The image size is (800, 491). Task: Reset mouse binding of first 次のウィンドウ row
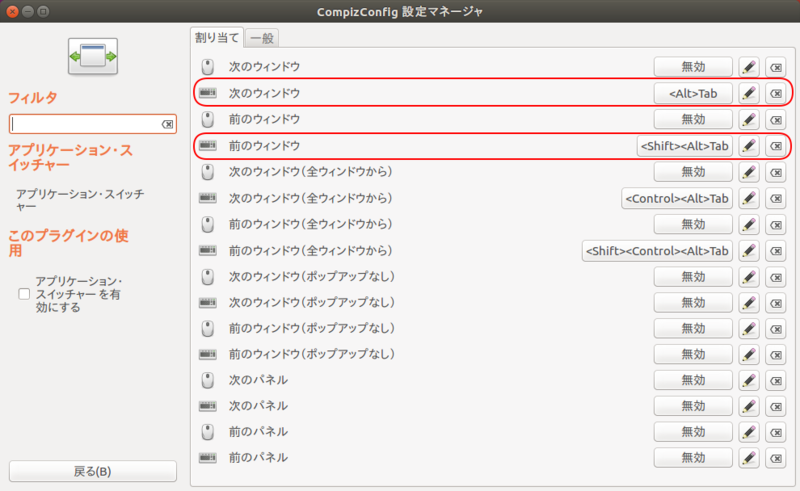pos(776,67)
